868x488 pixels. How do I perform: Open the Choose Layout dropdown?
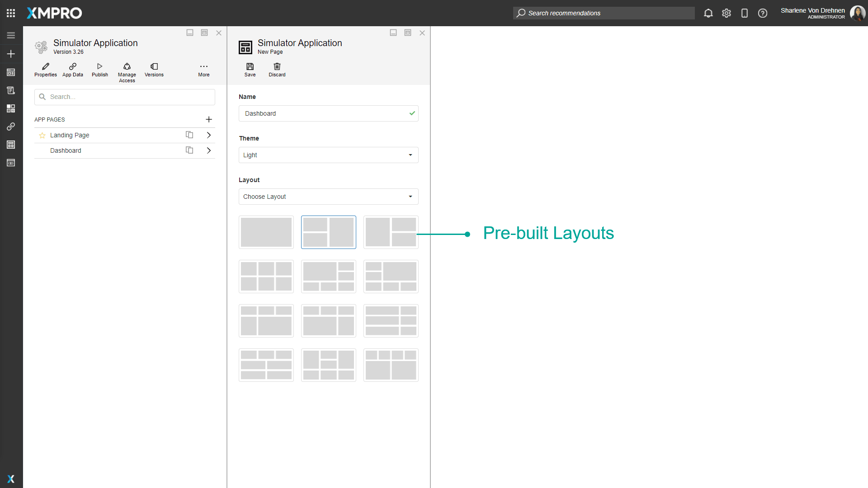point(328,197)
